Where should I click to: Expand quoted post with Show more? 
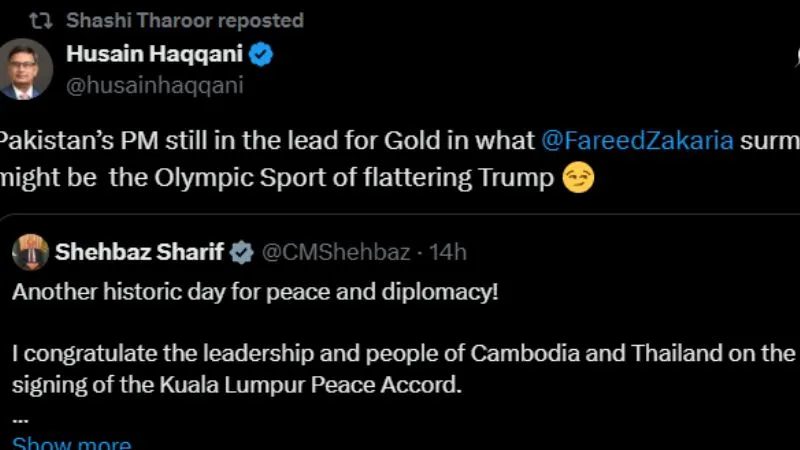click(70, 443)
